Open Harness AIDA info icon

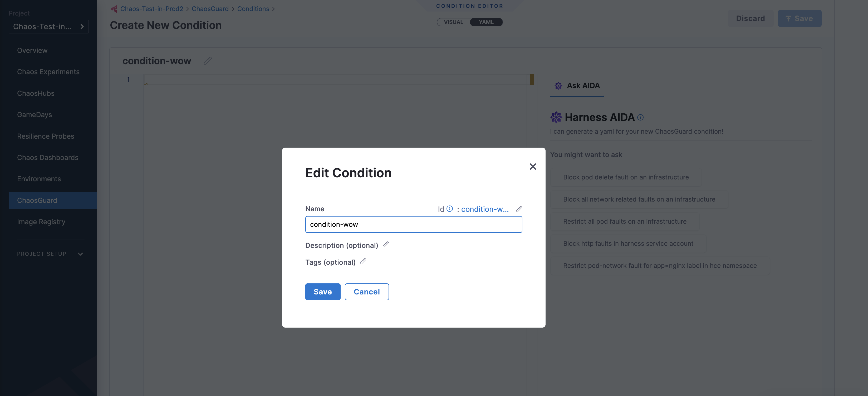click(640, 117)
